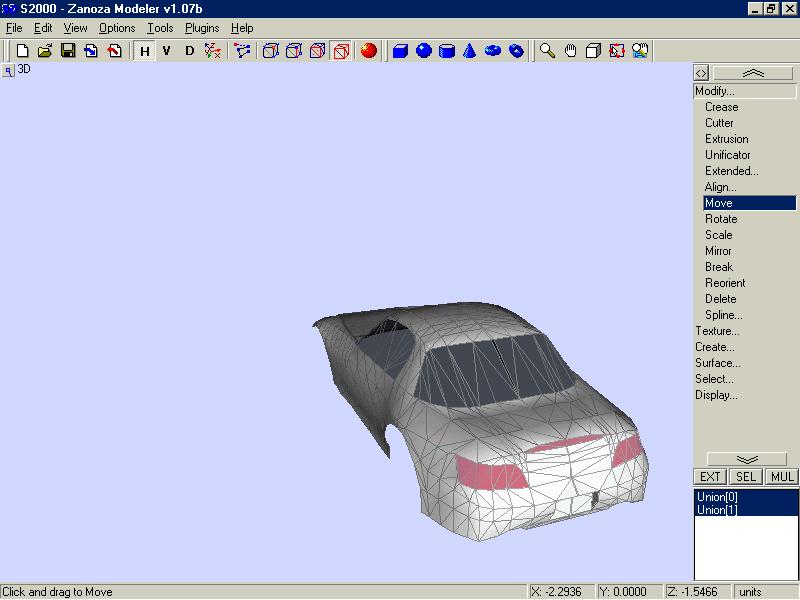Activate the magnifying glass zoom tool
This screenshot has height=600, width=800.
click(x=547, y=50)
